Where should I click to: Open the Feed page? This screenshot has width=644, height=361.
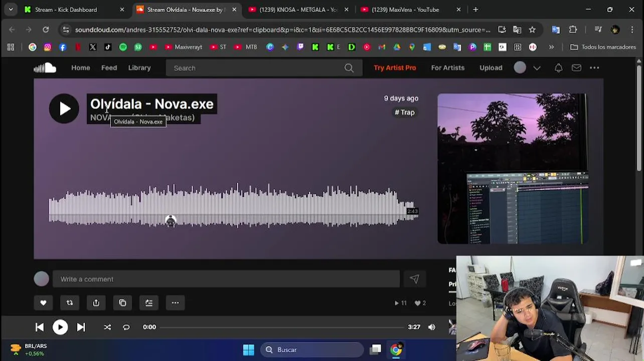coord(109,68)
